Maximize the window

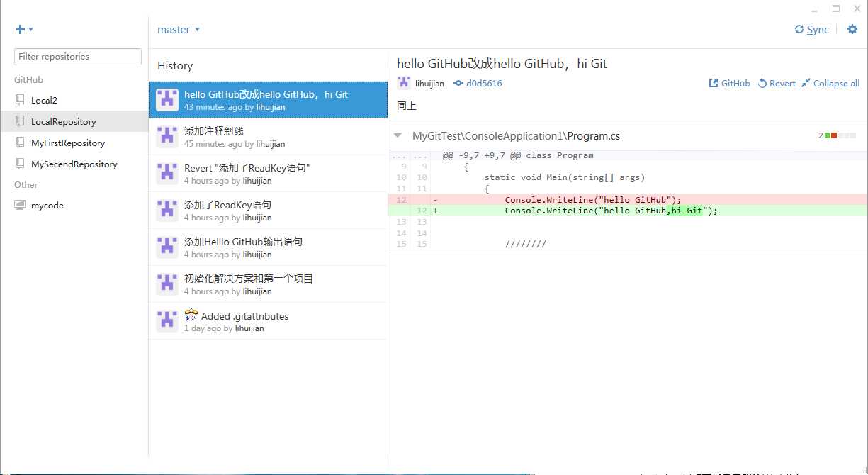836,9
